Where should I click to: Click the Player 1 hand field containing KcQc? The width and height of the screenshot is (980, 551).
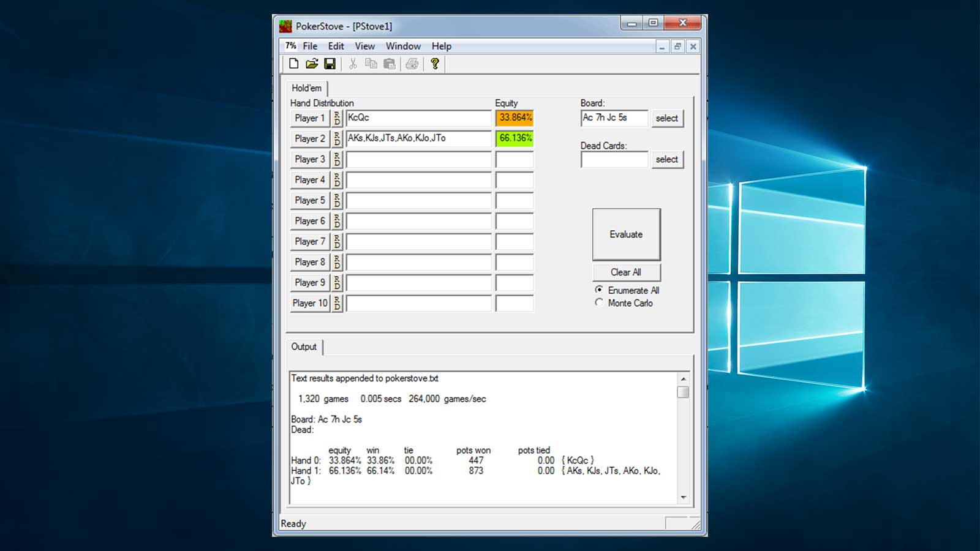point(419,118)
